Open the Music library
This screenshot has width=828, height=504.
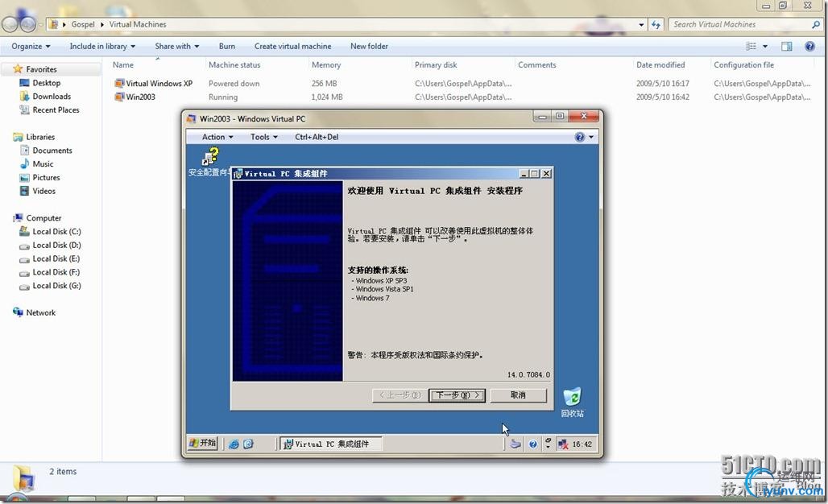(43, 164)
